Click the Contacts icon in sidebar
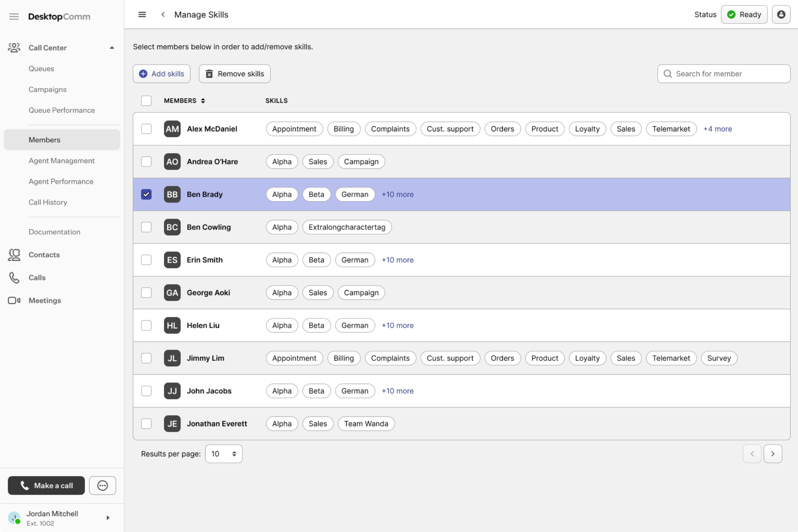The image size is (798, 532). pos(14,255)
